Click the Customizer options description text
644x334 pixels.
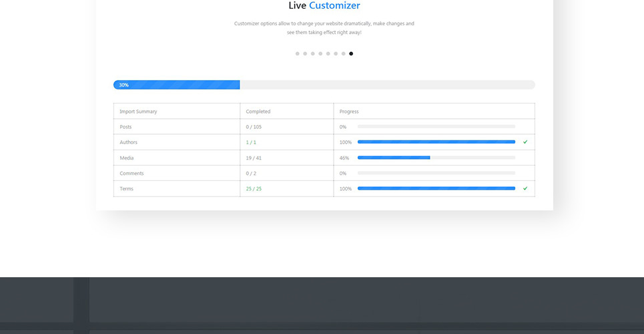click(324, 28)
